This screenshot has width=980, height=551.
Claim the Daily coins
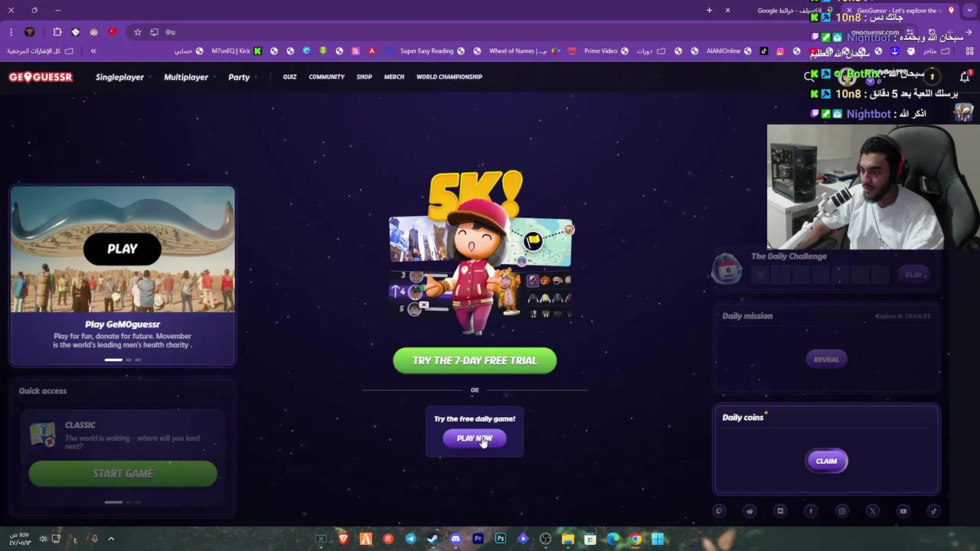point(826,461)
